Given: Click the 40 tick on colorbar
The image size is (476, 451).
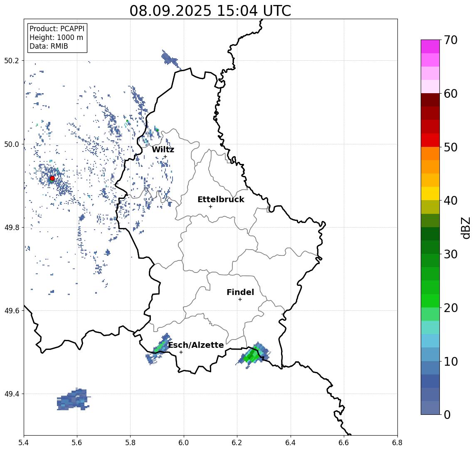Looking at the screenshot, I should 450,201.
